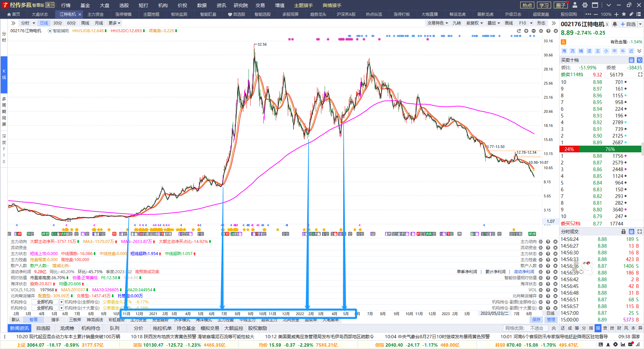
Task: Toggle the 捕 indicator tag
Action: [x=581, y=51]
